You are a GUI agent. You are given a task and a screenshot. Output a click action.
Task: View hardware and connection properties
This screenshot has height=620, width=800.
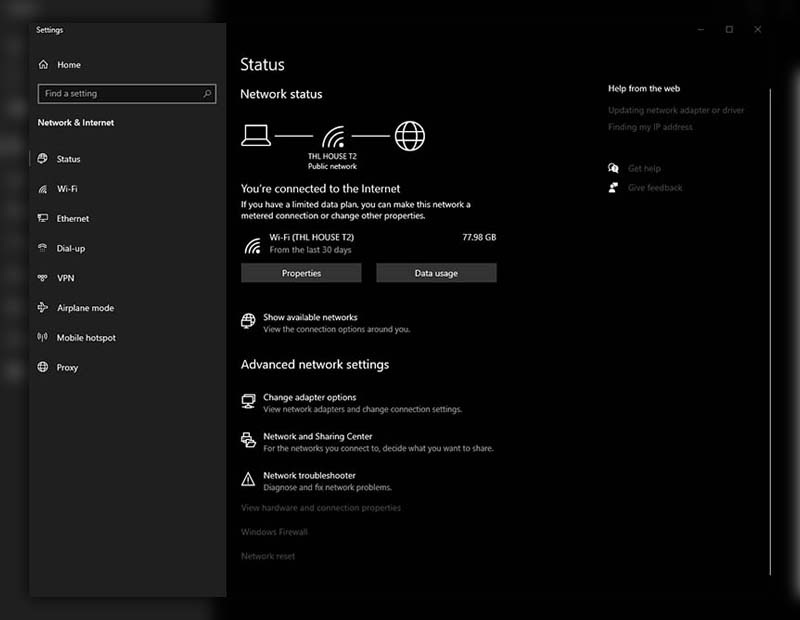point(321,508)
